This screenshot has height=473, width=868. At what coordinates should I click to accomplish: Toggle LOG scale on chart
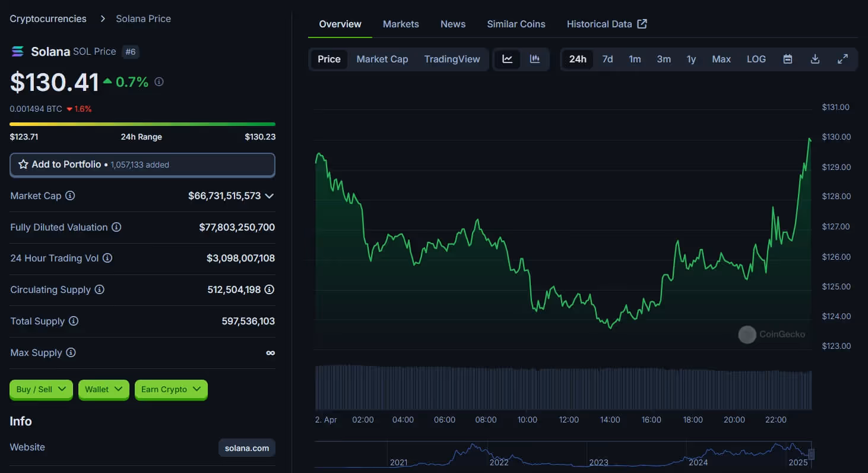click(756, 59)
